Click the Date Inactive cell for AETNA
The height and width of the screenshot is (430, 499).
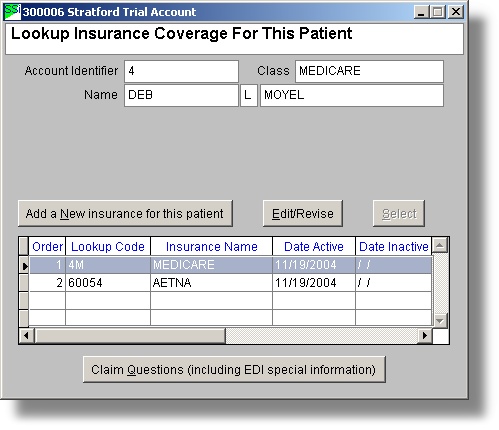(x=394, y=283)
